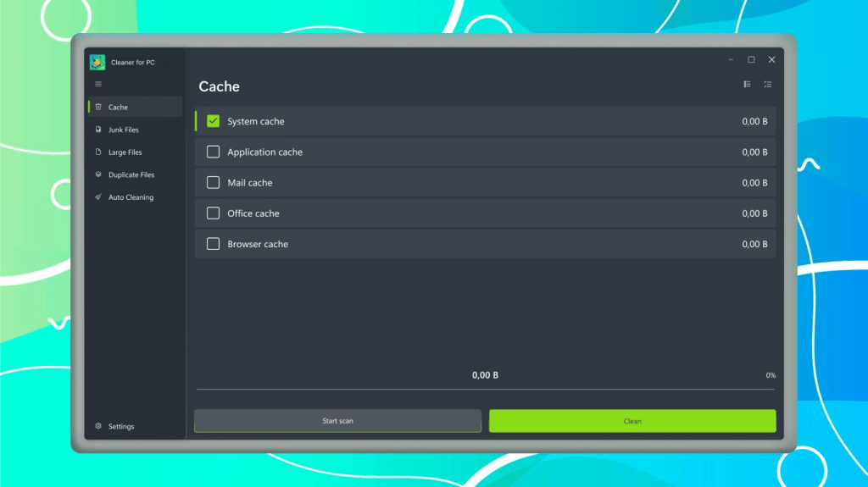The height and width of the screenshot is (487, 868).
Task: Click the list view icon beside Cache heading
Action: [x=747, y=85]
